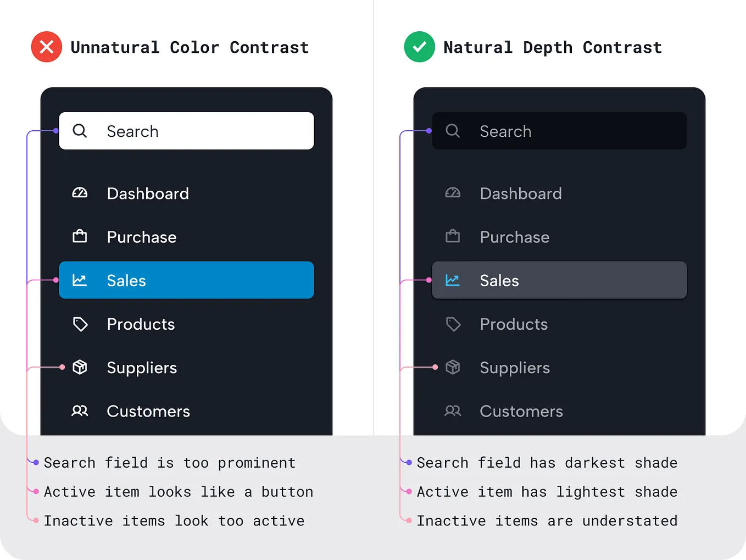Select the Sales chart icon on the dark sidebar

click(x=80, y=280)
